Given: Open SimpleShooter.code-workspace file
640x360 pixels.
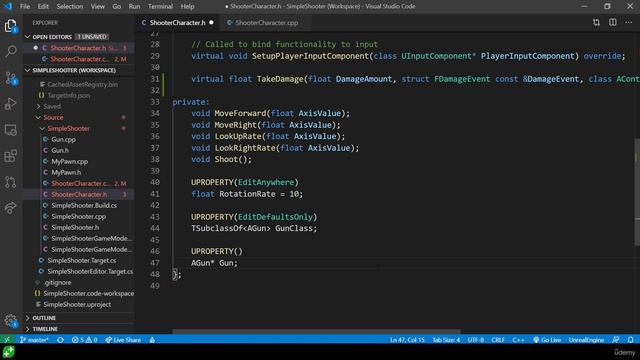Looking at the screenshot, I should click(89, 293).
